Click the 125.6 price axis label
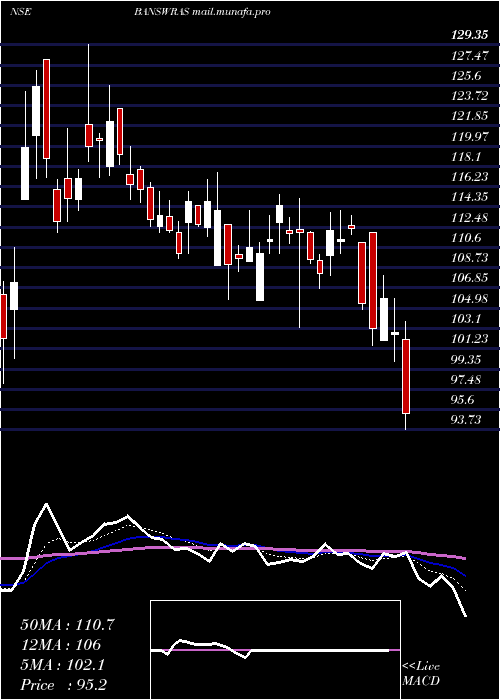500x700 pixels. point(467,76)
